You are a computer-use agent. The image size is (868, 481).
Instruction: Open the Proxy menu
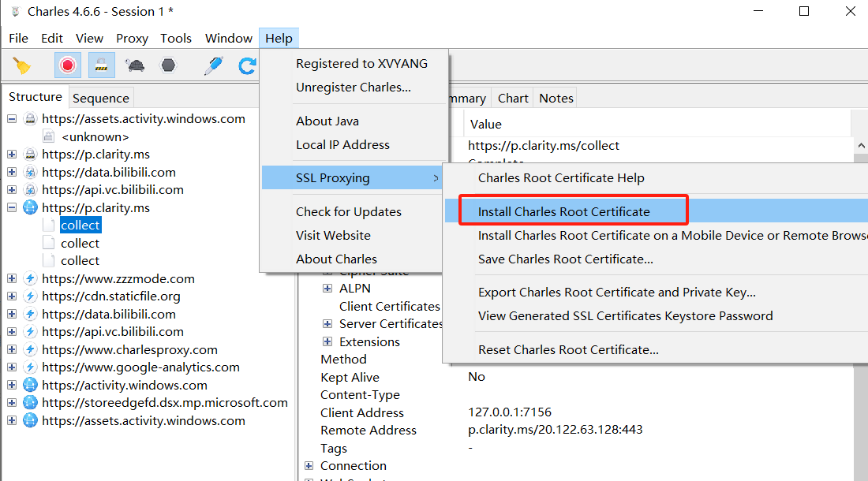(132, 38)
